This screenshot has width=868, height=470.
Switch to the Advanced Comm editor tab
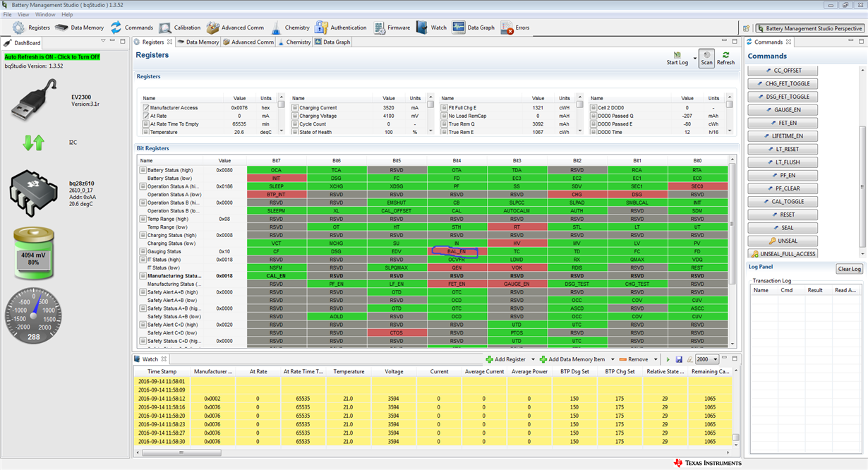tap(248, 42)
